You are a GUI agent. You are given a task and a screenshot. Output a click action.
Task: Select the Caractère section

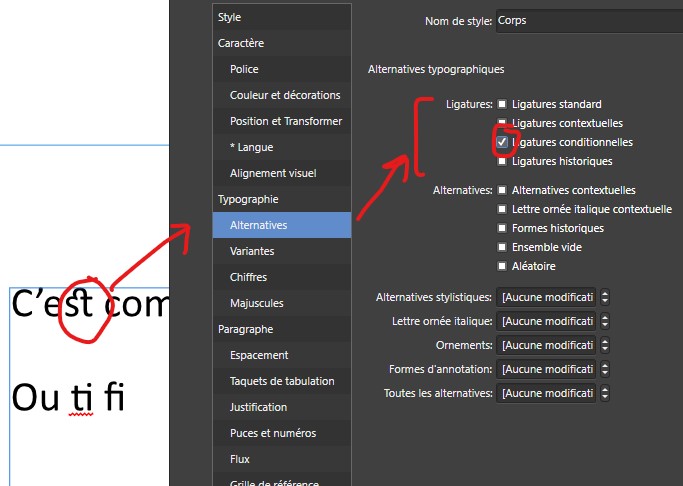point(282,43)
